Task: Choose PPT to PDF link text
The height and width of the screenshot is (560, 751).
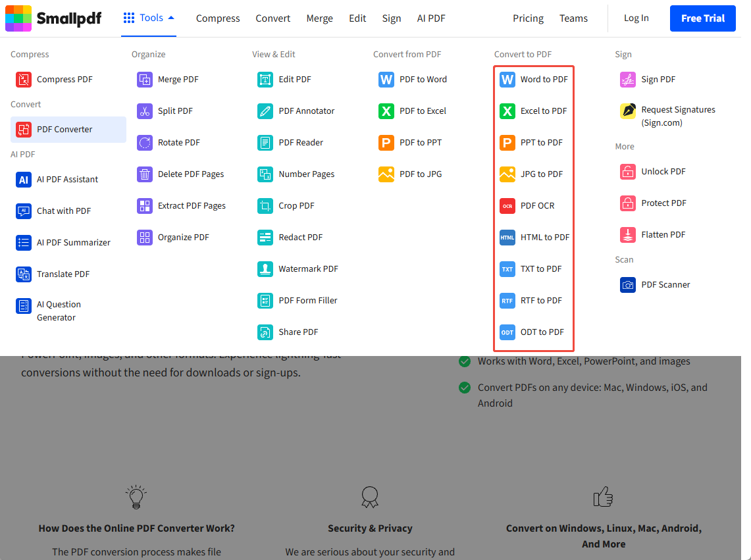Action: 542,143
